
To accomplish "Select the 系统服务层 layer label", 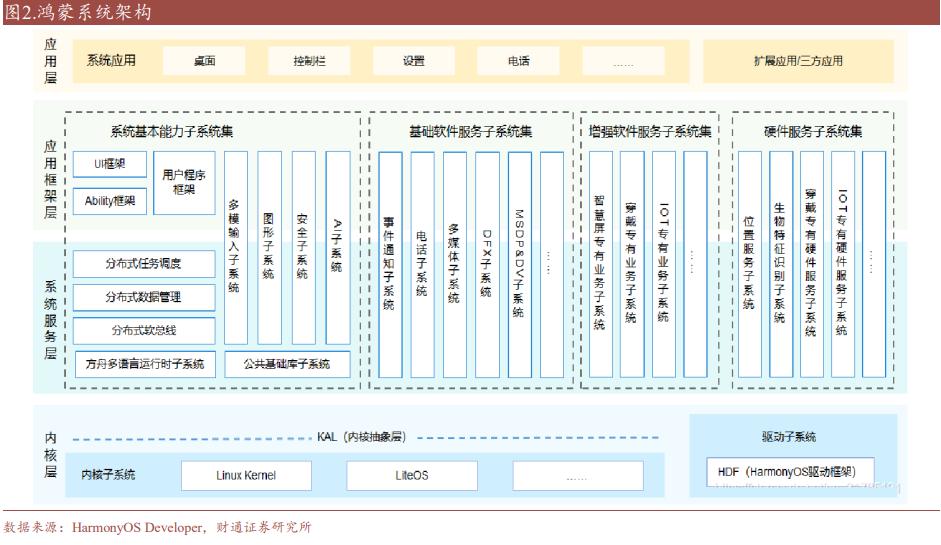I will tap(50, 320).
